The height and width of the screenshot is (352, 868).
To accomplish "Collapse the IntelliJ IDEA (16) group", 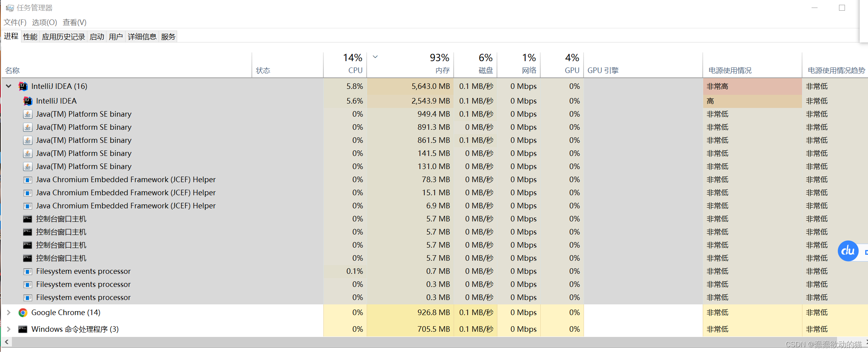I will (x=8, y=86).
